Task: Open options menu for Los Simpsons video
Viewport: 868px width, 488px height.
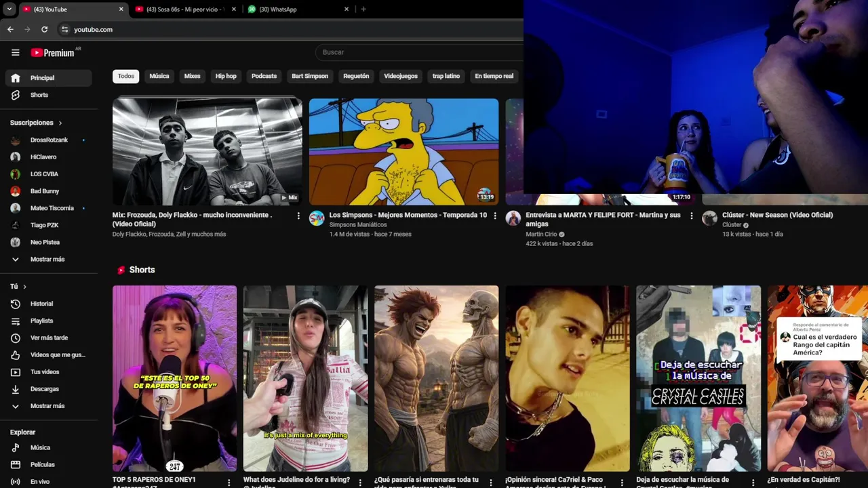Action: click(495, 216)
